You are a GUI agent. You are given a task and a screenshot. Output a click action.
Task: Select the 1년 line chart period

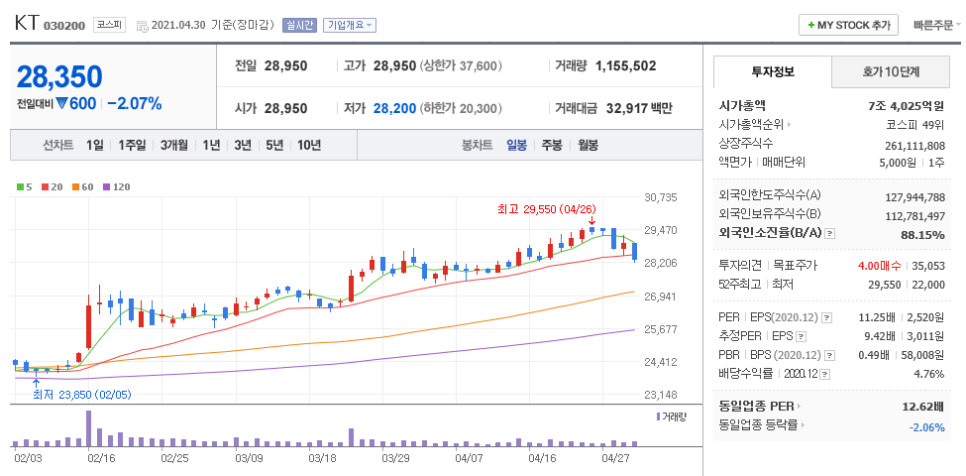tap(211, 145)
